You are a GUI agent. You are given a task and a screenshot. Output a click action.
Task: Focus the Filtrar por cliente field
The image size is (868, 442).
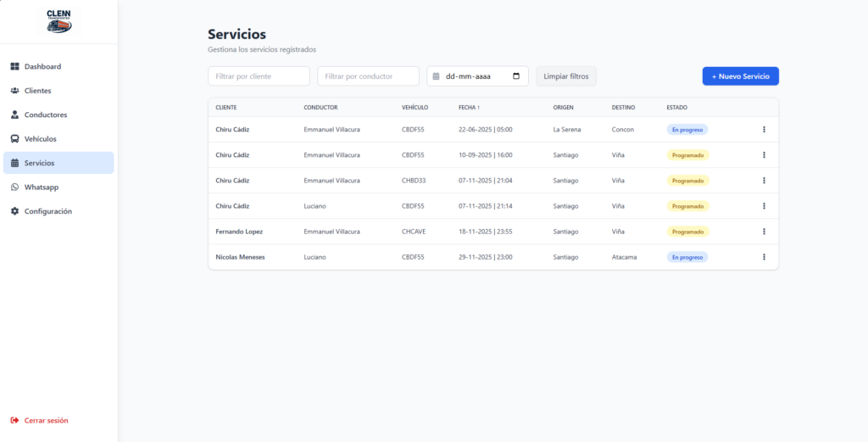pos(259,76)
